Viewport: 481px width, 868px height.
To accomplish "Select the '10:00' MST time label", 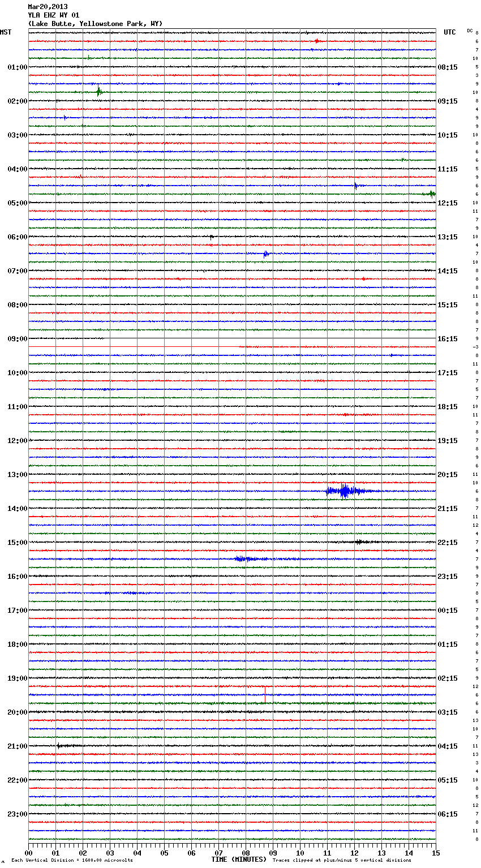I will tap(18, 373).
